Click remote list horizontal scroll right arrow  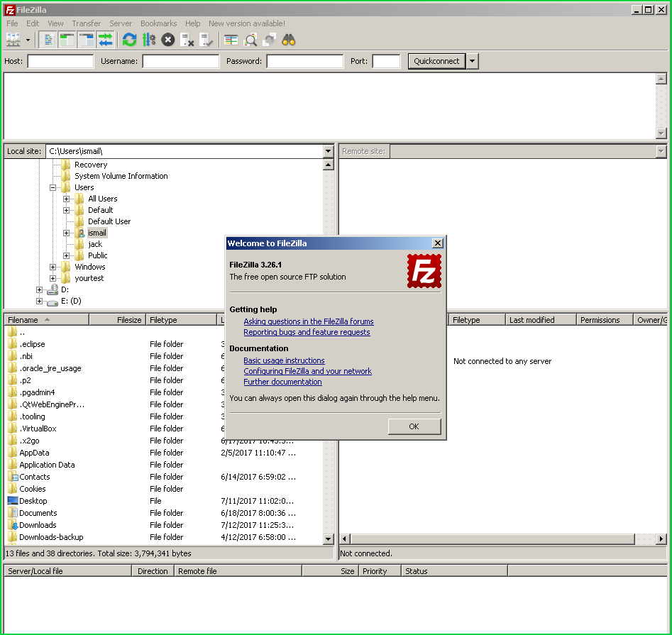(661, 539)
